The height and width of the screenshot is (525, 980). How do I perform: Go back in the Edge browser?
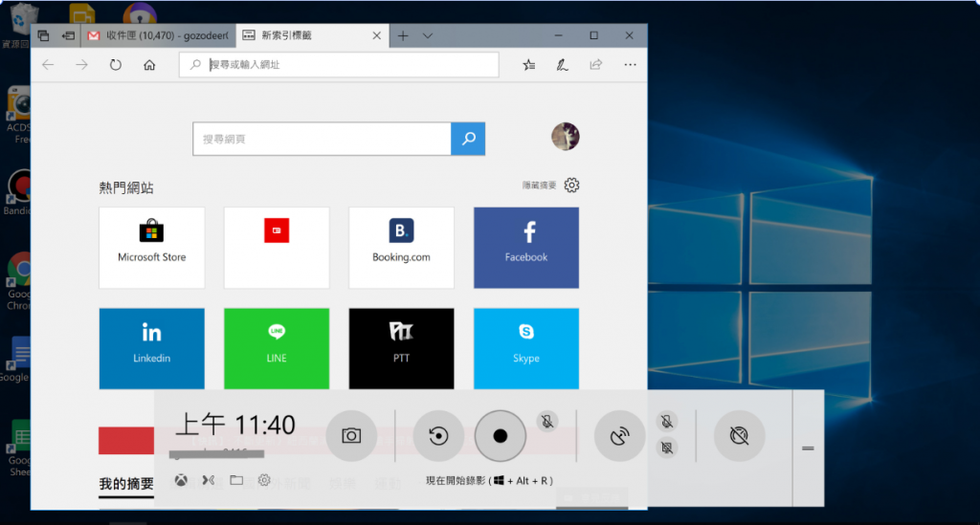pyautogui.click(x=48, y=65)
